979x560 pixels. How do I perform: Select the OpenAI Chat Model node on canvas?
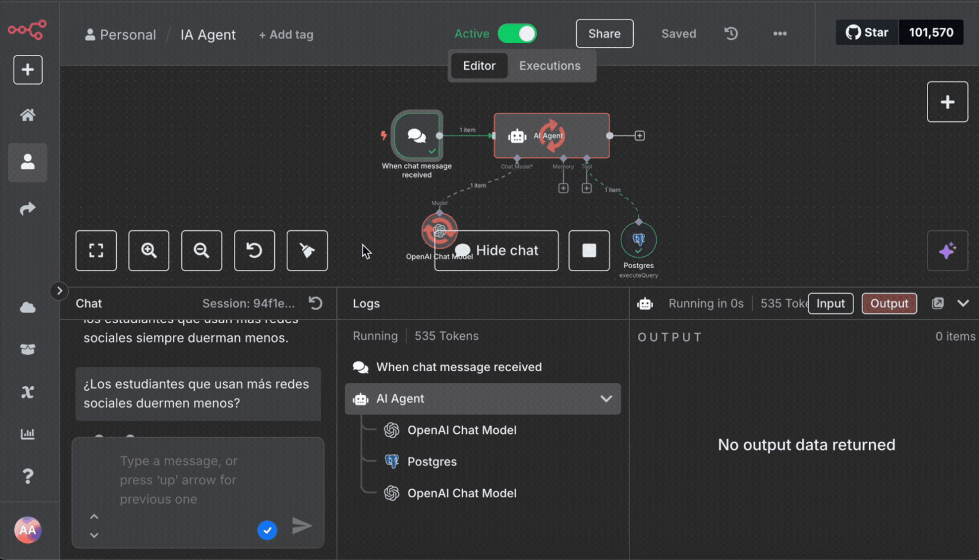pyautogui.click(x=439, y=230)
